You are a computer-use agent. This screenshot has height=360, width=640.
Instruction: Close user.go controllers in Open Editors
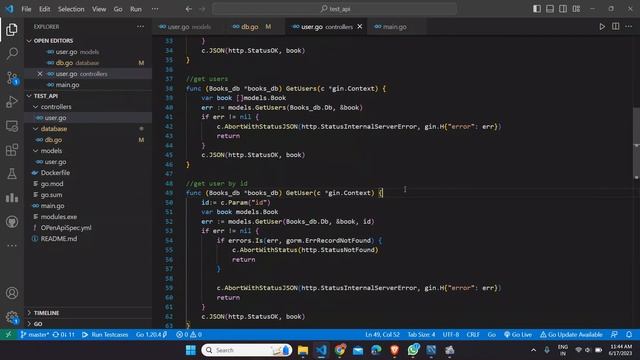pos(40,74)
